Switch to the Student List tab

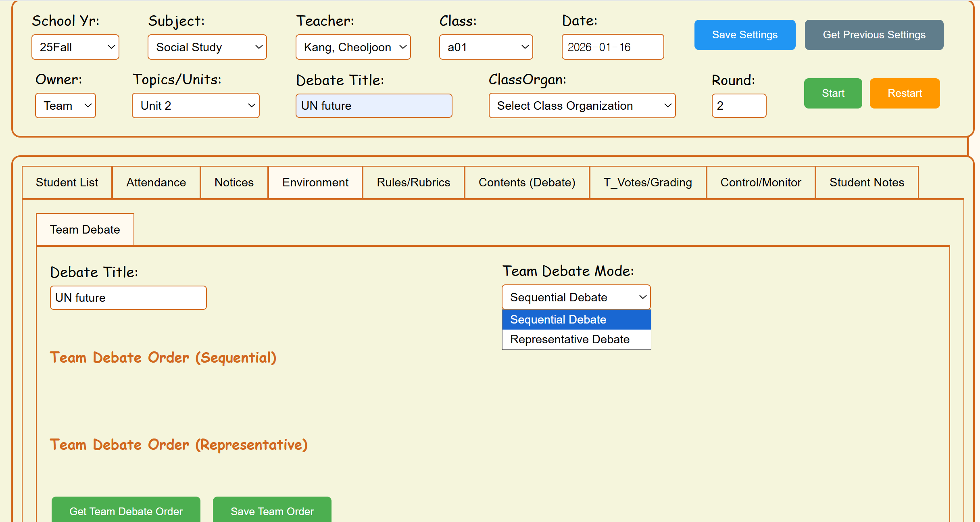click(x=67, y=182)
